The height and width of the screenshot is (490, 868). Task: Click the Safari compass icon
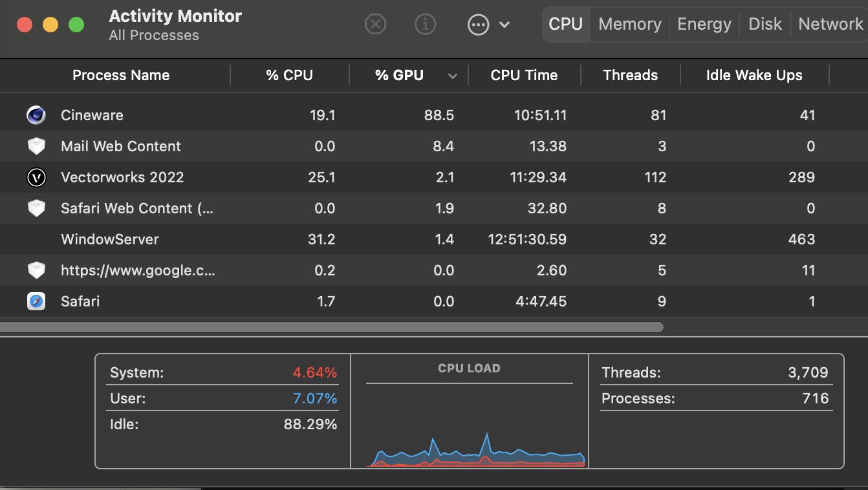(x=36, y=301)
